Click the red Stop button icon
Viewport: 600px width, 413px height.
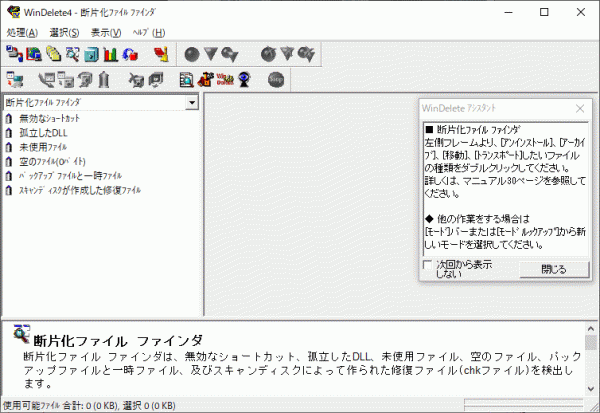[x=276, y=80]
